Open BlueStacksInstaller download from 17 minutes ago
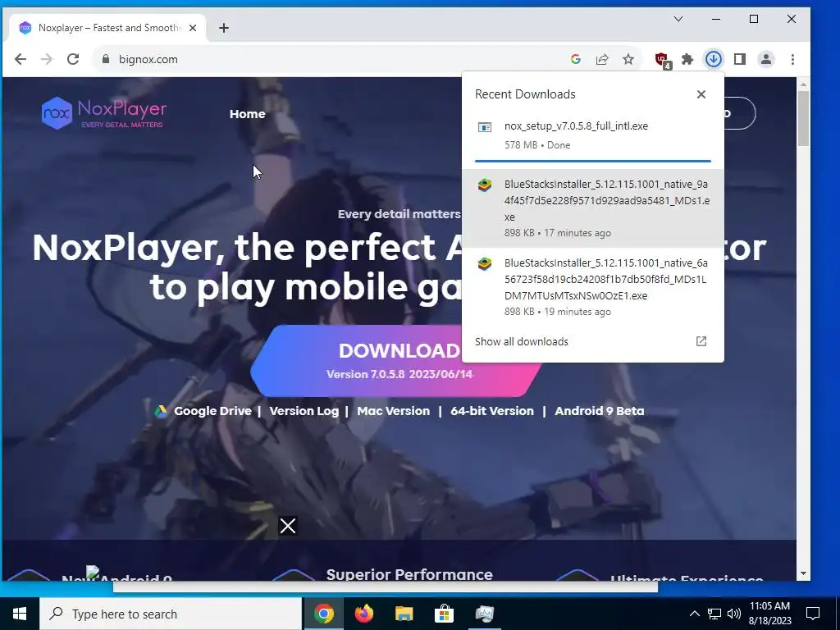Screen dimensions: 840x630 (x=592, y=208)
